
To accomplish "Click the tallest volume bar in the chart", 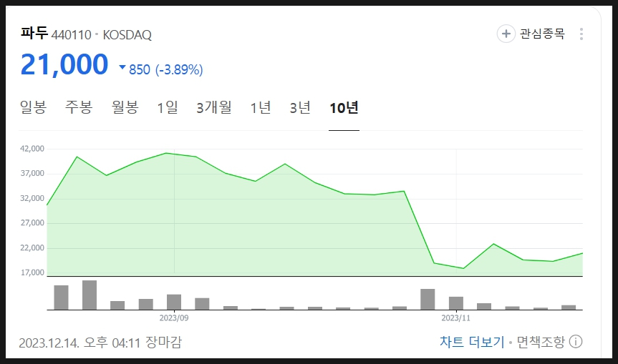I will (90, 295).
